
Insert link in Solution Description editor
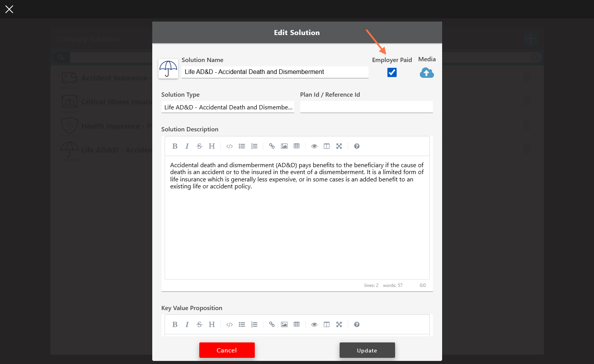pos(272,146)
